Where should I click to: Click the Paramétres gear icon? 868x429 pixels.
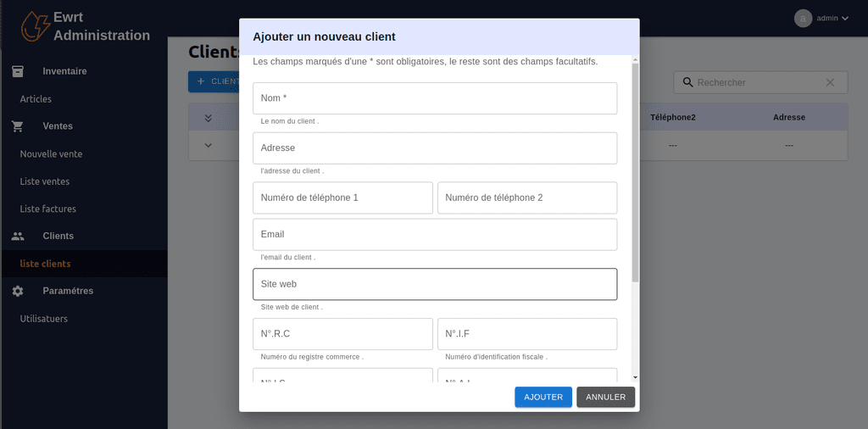pos(18,291)
